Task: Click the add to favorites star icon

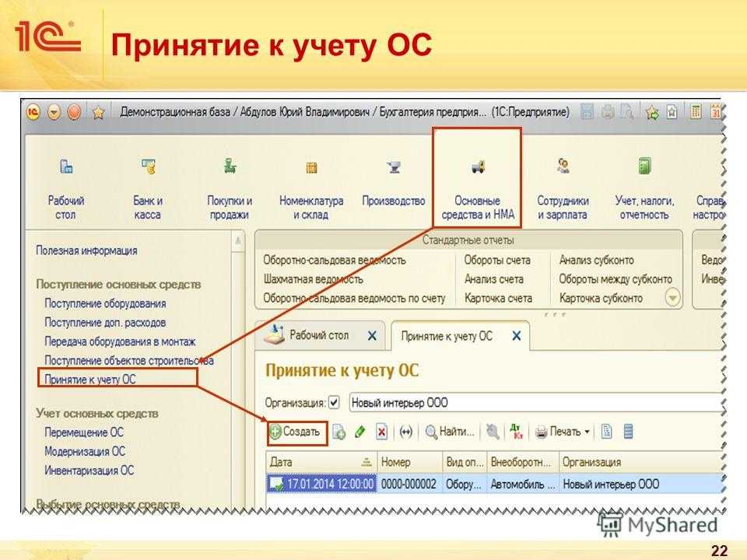Action: [x=652, y=113]
